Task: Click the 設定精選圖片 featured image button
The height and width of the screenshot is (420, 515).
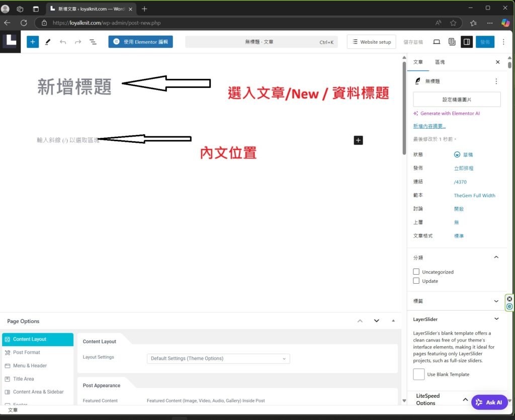Action: (457, 99)
